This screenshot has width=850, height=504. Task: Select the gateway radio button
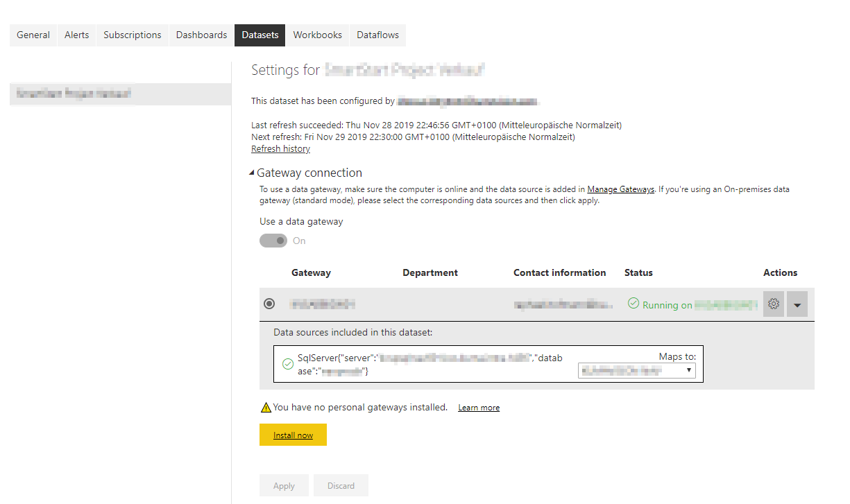click(x=269, y=304)
